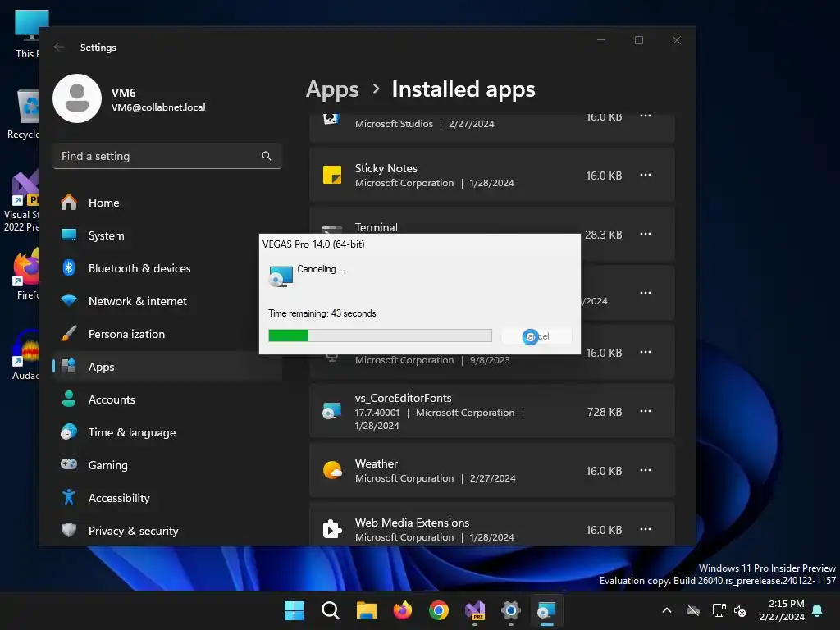Click the vs_CoreEditorFonts installer icon
The height and width of the screenshot is (630, 840).
(x=332, y=411)
